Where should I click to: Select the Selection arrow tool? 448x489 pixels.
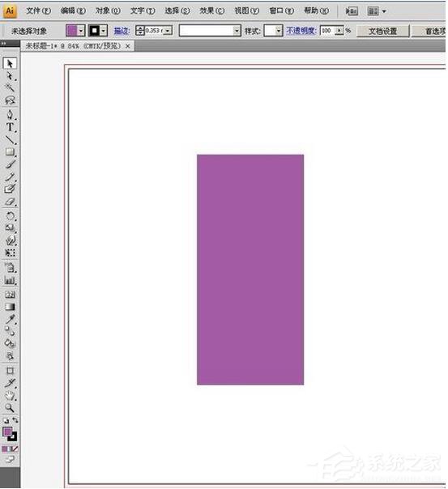pos(10,64)
